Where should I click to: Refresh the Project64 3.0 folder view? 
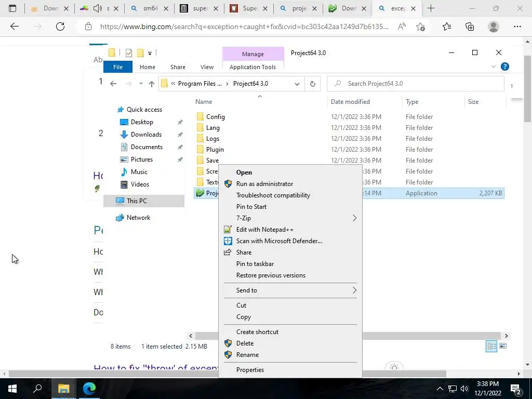click(x=312, y=84)
